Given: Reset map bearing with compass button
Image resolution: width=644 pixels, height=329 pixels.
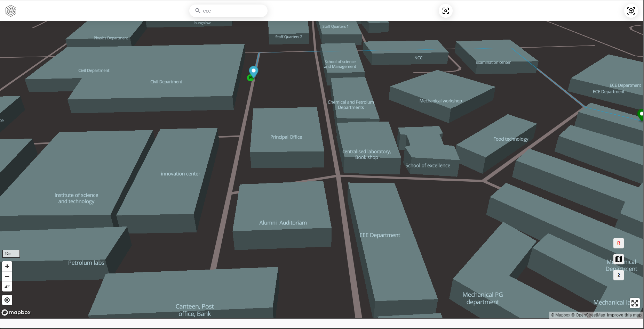Looking at the screenshot, I should 7,287.
